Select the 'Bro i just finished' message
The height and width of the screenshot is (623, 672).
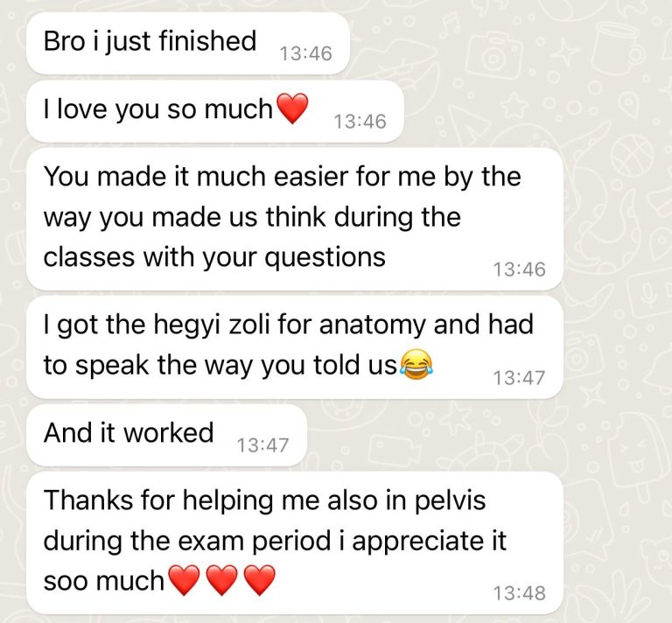(188, 43)
